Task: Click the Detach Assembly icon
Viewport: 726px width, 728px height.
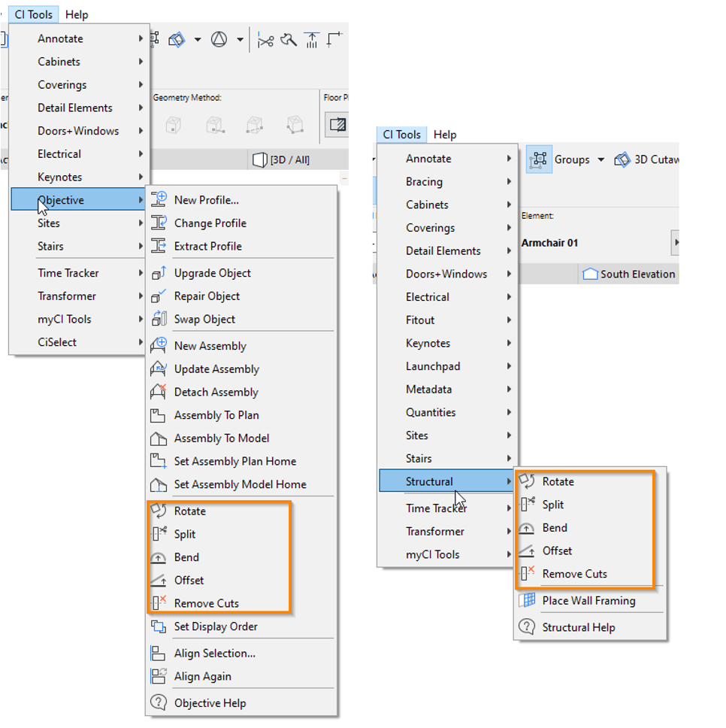Action: point(159,392)
